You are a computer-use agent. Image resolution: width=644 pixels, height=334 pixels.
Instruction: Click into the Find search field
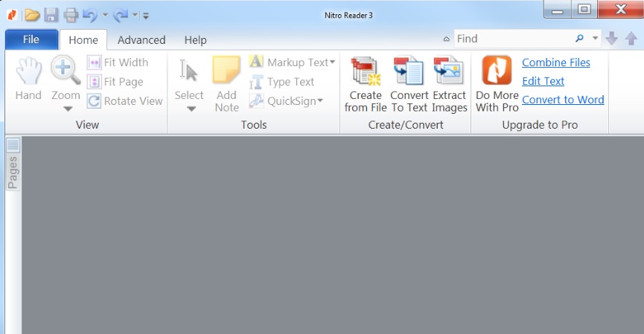point(514,39)
